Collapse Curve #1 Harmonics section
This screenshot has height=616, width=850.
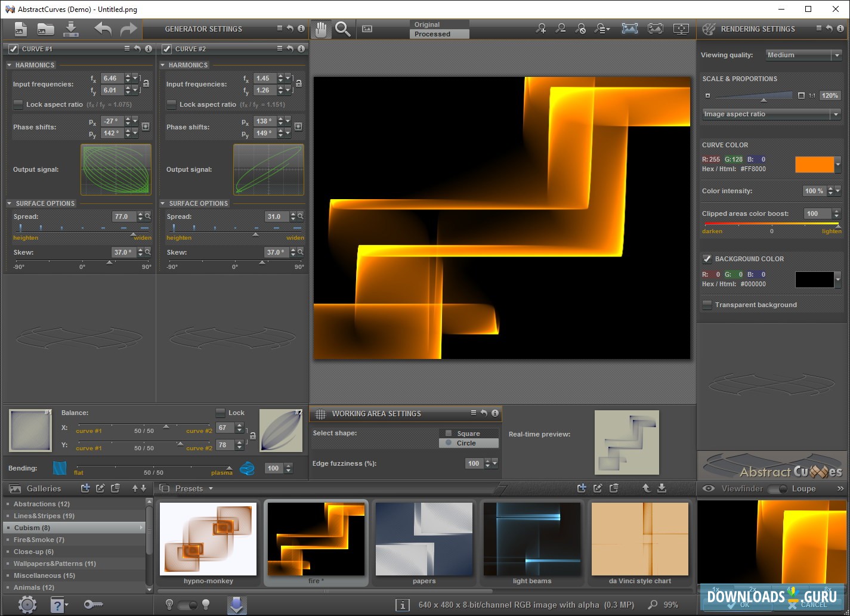(10, 65)
